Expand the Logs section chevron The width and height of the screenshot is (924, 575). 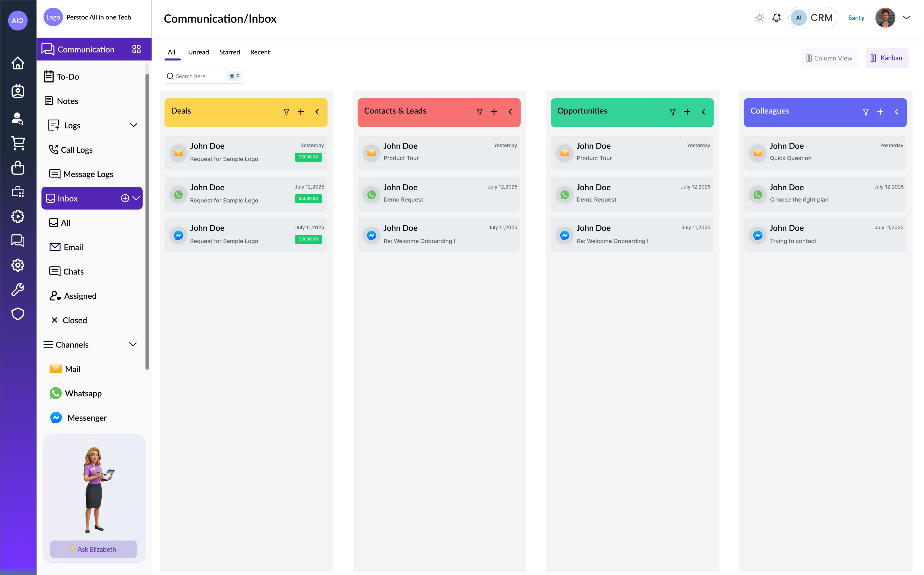[133, 125]
